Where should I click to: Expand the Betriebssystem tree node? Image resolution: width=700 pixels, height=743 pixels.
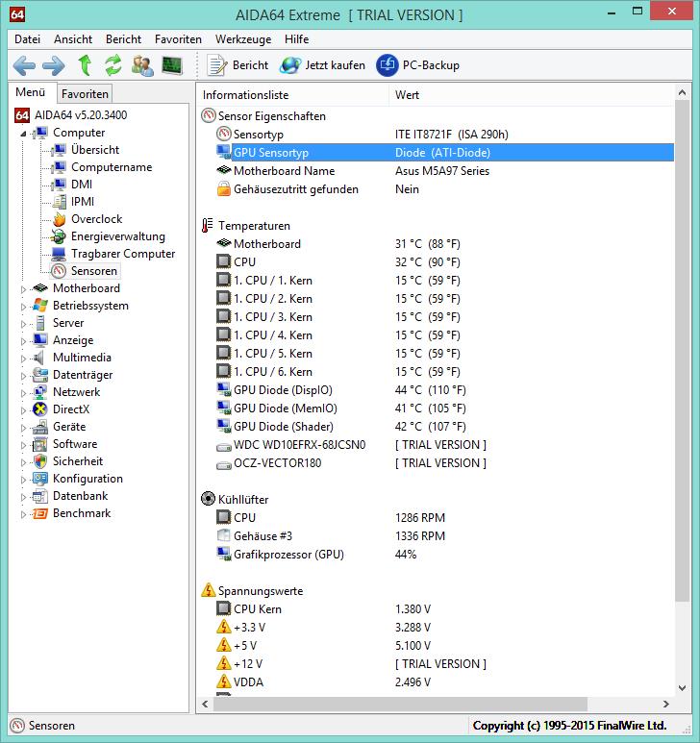[23, 307]
